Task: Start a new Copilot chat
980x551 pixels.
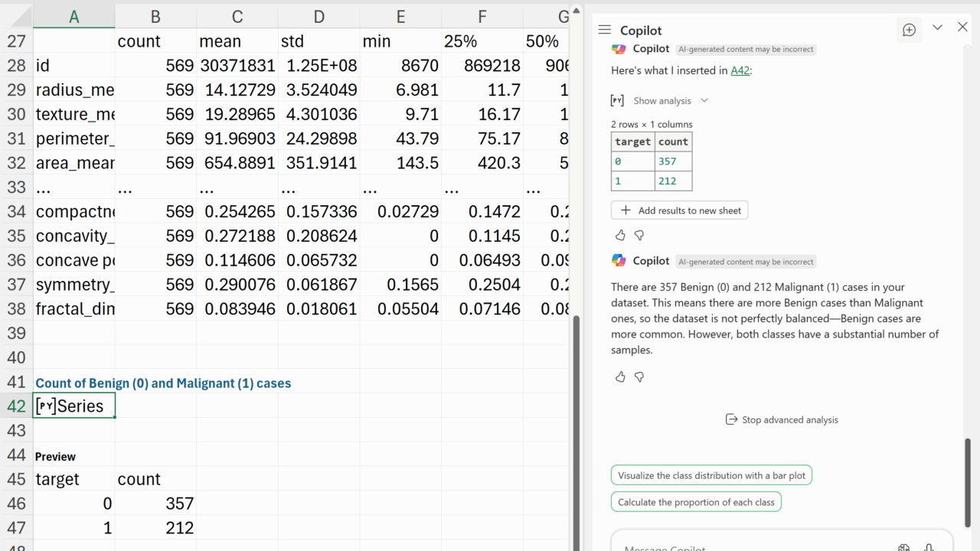Action: pyautogui.click(x=909, y=30)
